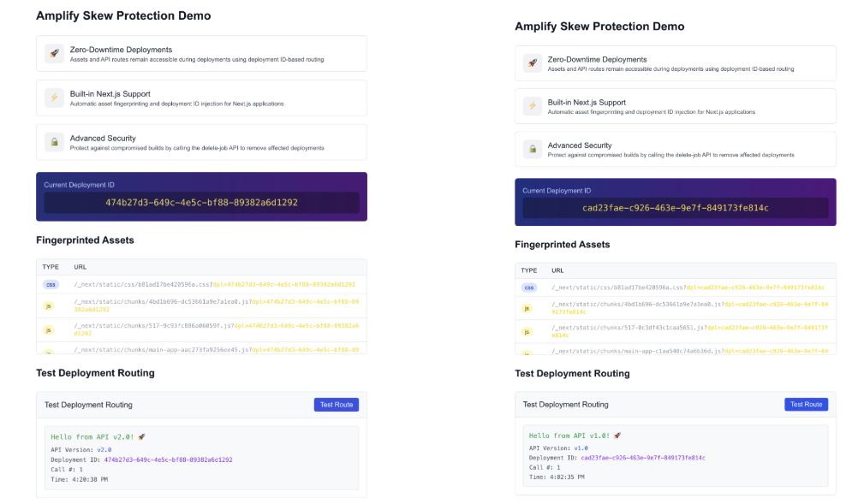Select the CSS type badge in left assets table
Image resolution: width=858 pixels, height=504 pixels.
tap(52, 284)
